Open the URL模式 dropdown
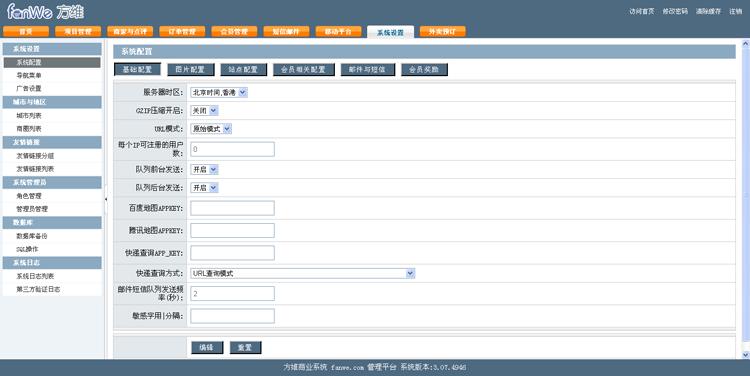Image resolution: width=750 pixels, height=376 pixels. coord(211,129)
